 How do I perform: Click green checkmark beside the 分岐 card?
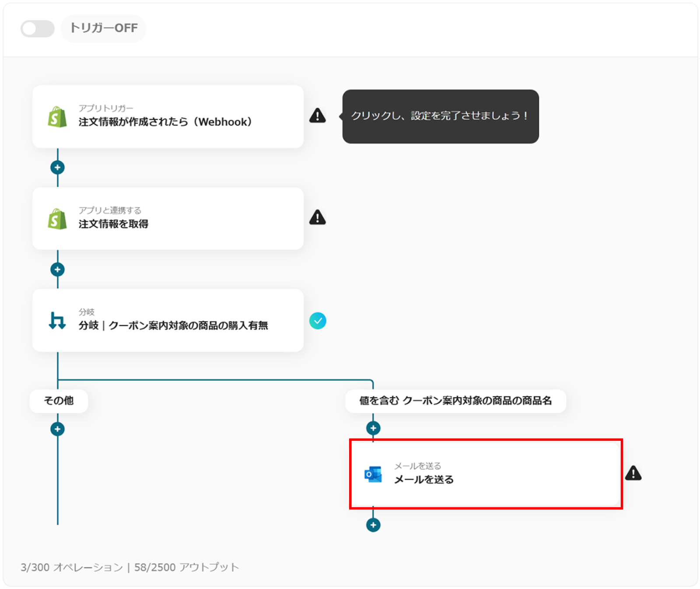point(318,321)
